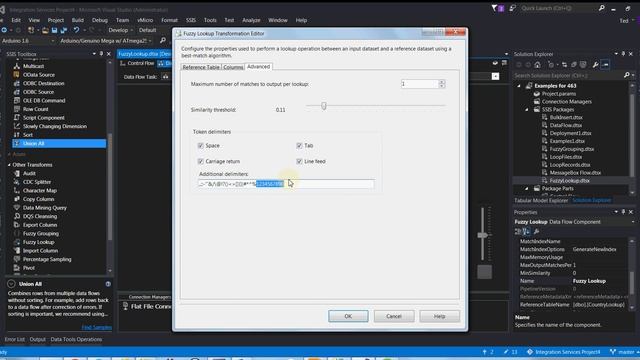Select the Audit transform icon
The width and height of the screenshot is (640, 360).
click(x=17, y=173)
